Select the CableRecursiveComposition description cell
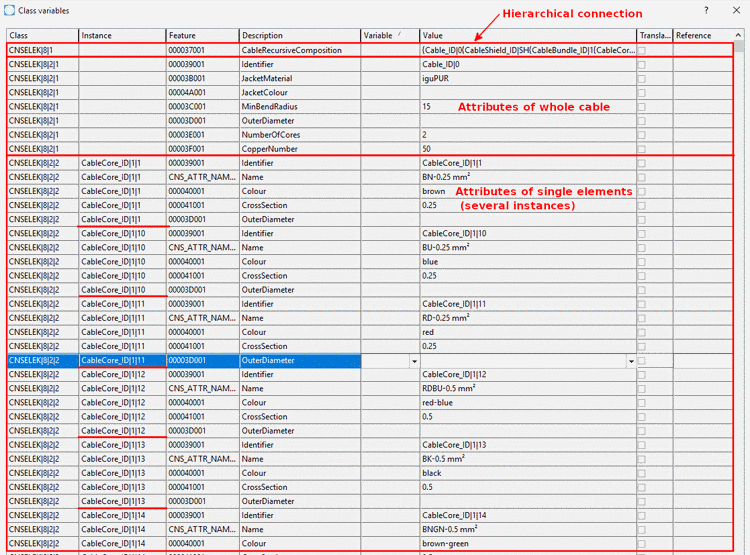This screenshot has height=555, width=750. [x=299, y=50]
